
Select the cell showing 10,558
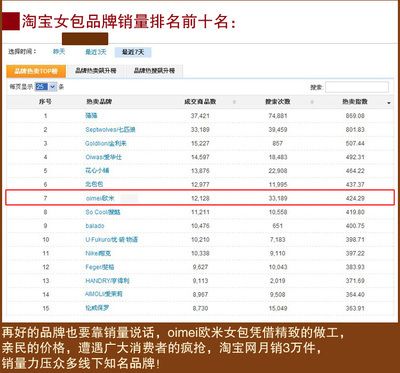point(278,212)
